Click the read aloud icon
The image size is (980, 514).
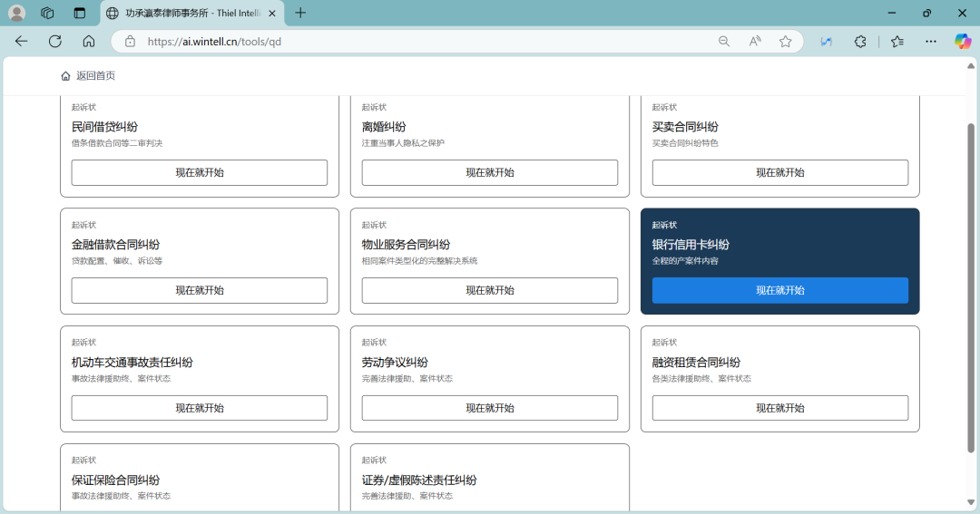755,41
